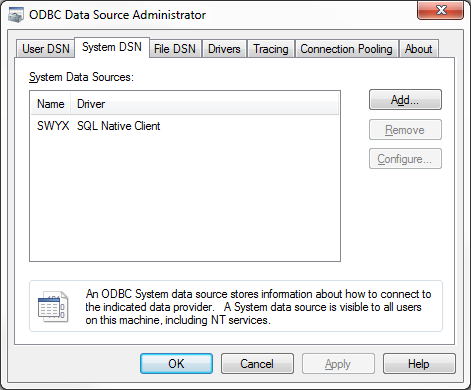Open the File DSN tab
Screen dimensions: 471x390
click(x=175, y=49)
